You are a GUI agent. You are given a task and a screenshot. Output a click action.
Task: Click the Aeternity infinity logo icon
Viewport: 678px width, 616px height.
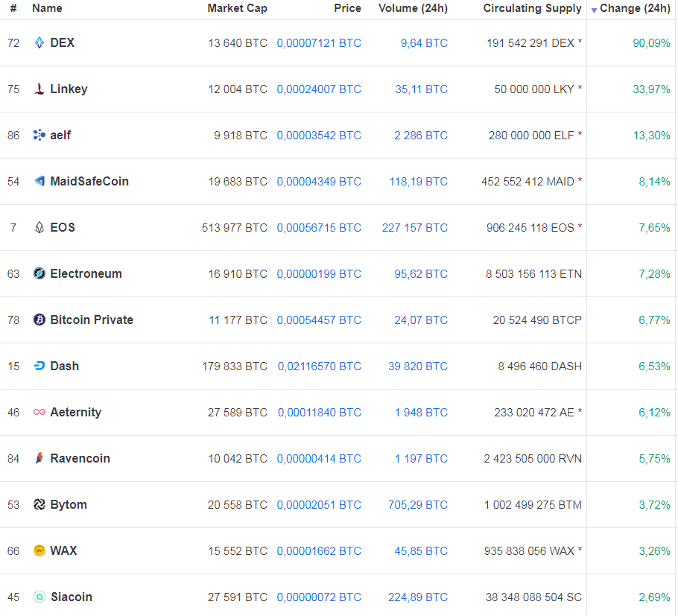pyautogui.click(x=39, y=413)
